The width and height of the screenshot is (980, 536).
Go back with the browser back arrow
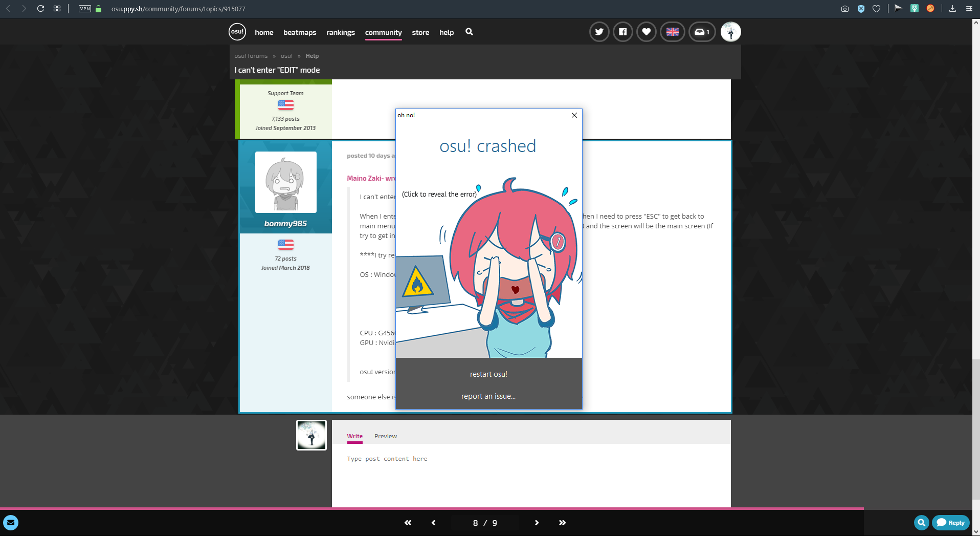tap(8, 9)
